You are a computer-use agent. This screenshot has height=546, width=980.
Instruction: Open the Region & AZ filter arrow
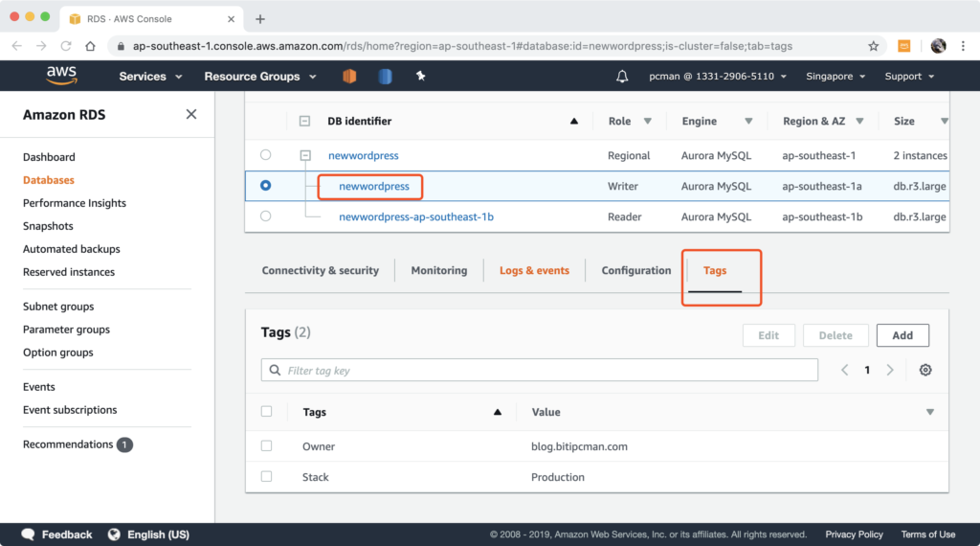point(859,122)
